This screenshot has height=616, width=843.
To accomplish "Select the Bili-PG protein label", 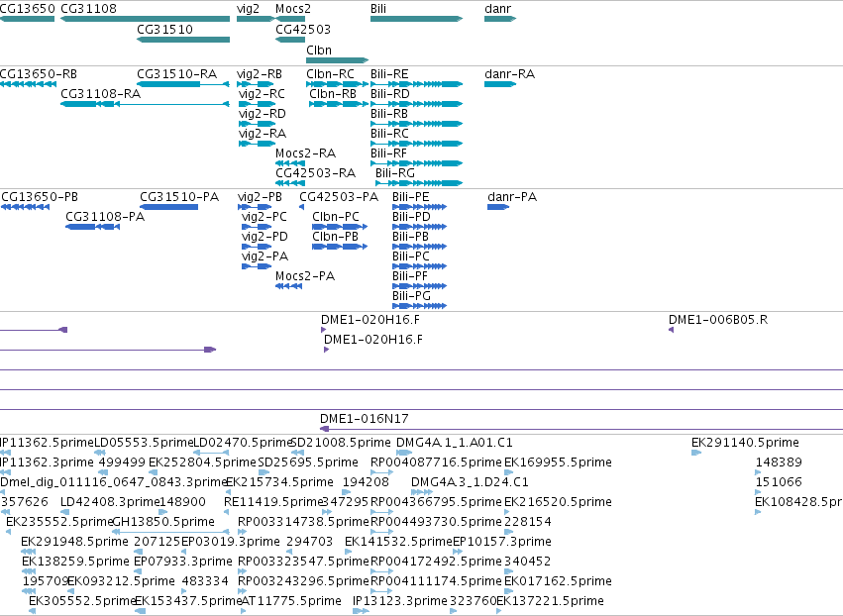I will tap(411, 296).
